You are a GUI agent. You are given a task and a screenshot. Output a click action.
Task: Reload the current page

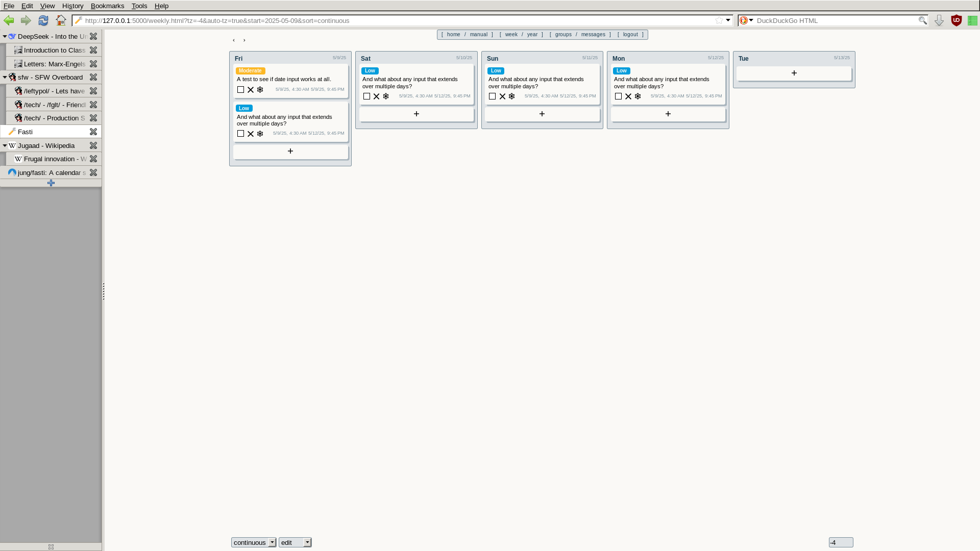[43, 20]
